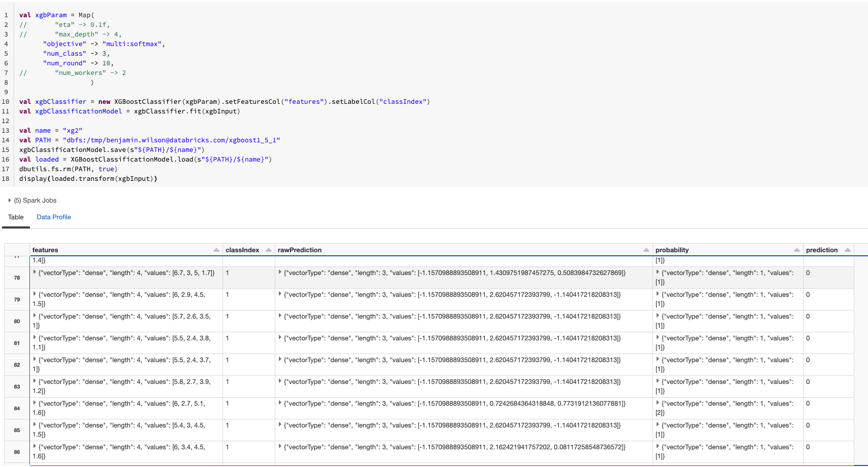Expand the rawPrediction values in row 84
The height and width of the screenshot is (467, 868).
tap(280, 404)
